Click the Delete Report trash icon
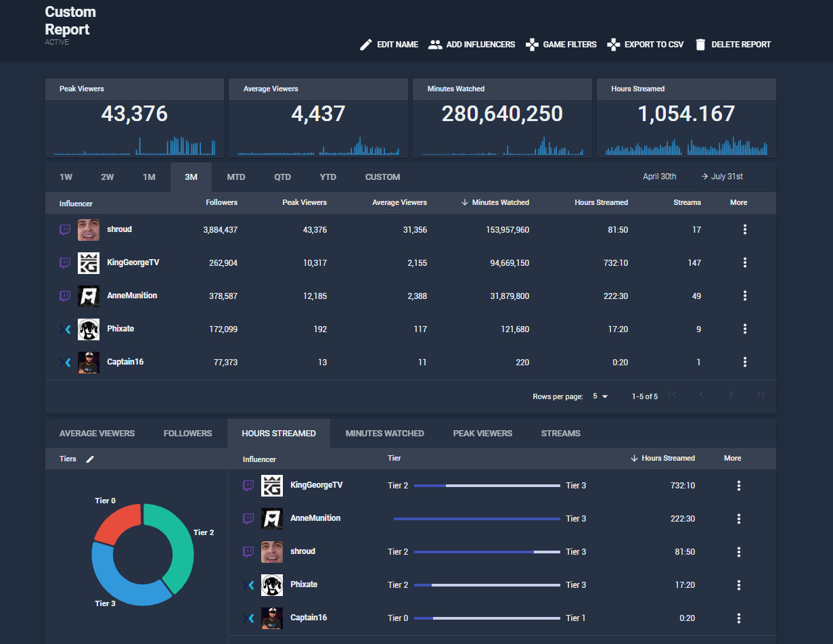 (x=700, y=45)
